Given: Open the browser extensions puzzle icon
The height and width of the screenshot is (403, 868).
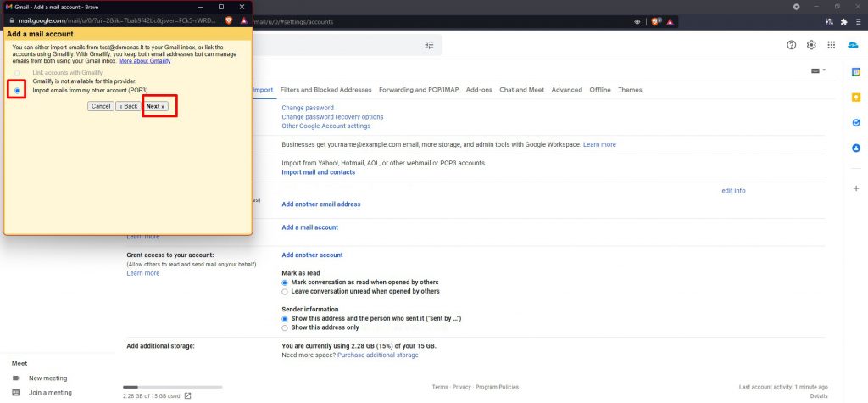Looking at the screenshot, I should coord(843,21).
